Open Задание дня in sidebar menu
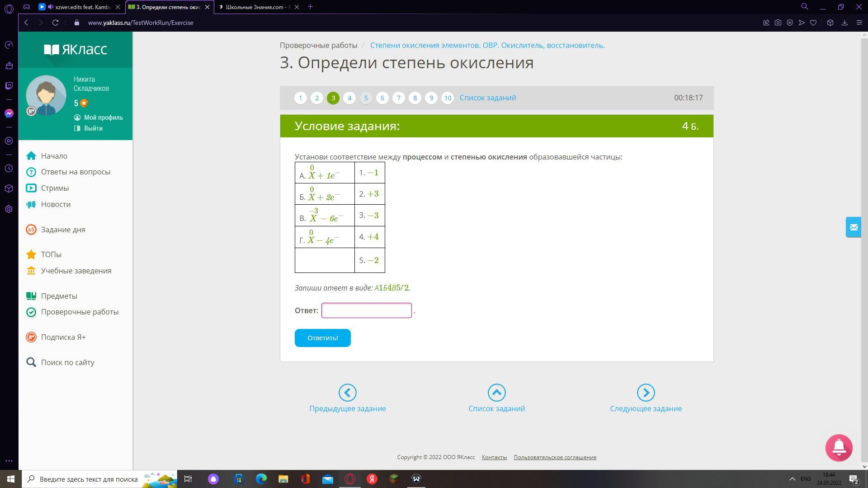 coord(63,230)
